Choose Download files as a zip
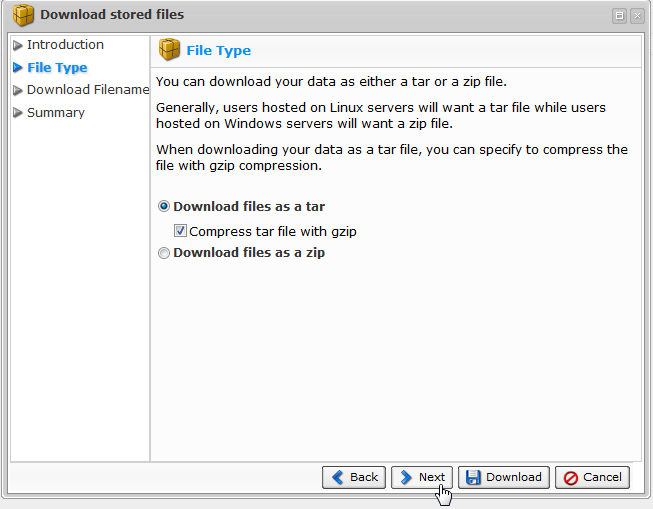This screenshot has width=653, height=509. pyautogui.click(x=164, y=253)
